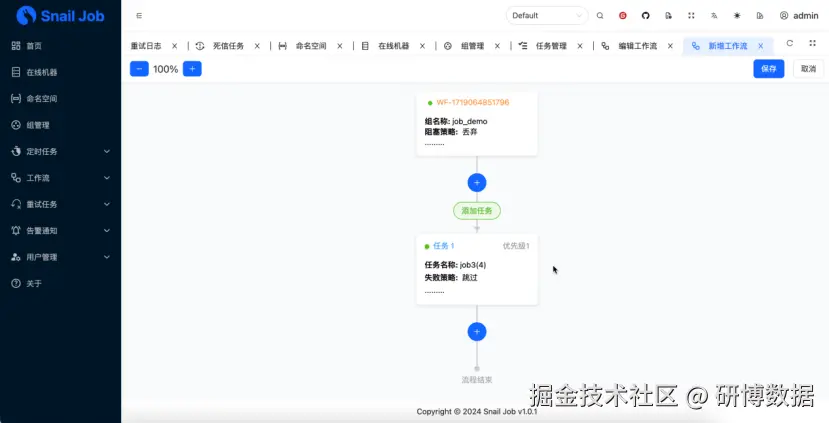Expand the 工作流 sidebar submenu
The height and width of the screenshot is (424, 829).
[60, 178]
